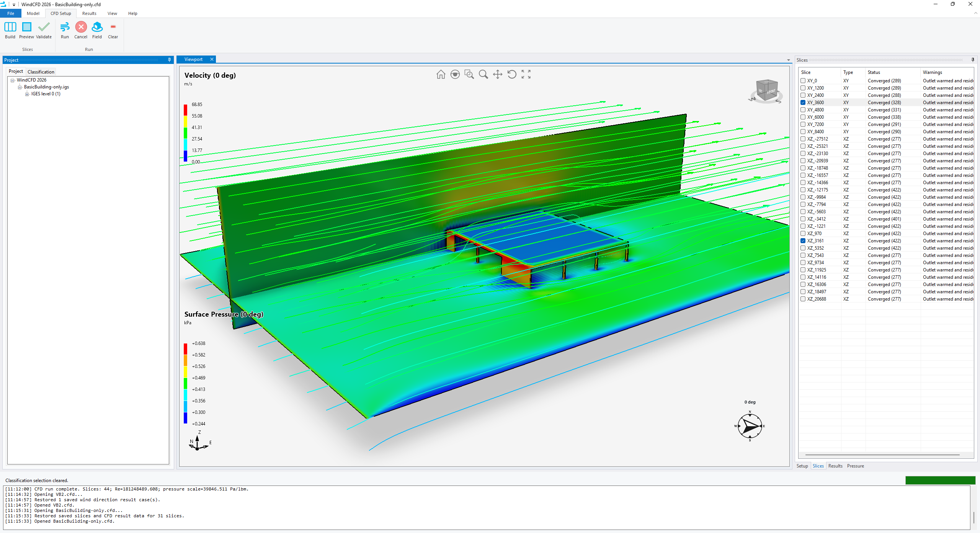
Task: Click the log output vertical scrollbar
Action: pyautogui.click(x=974, y=517)
